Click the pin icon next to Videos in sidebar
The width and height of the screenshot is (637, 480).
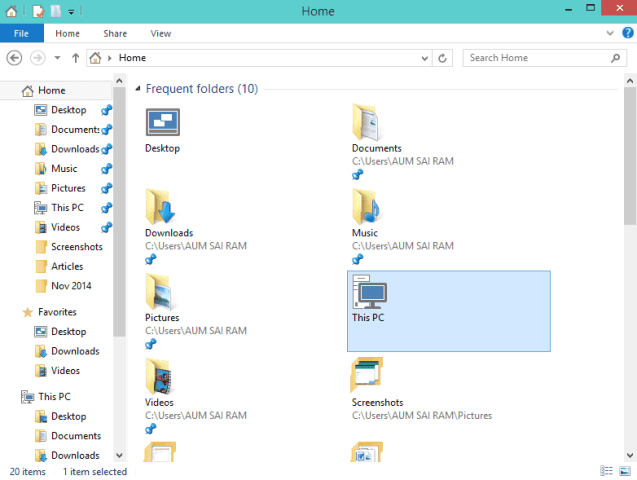(106, 227)
